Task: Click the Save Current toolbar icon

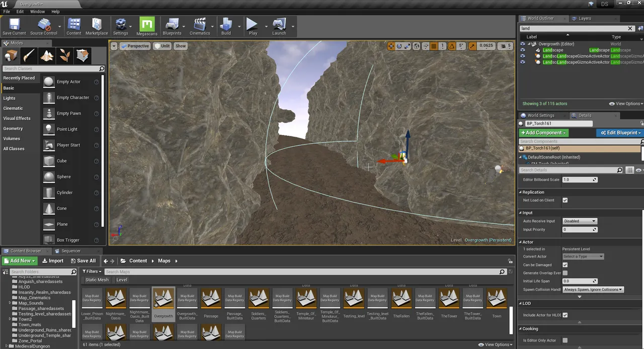Action: [x=14, y=27]
